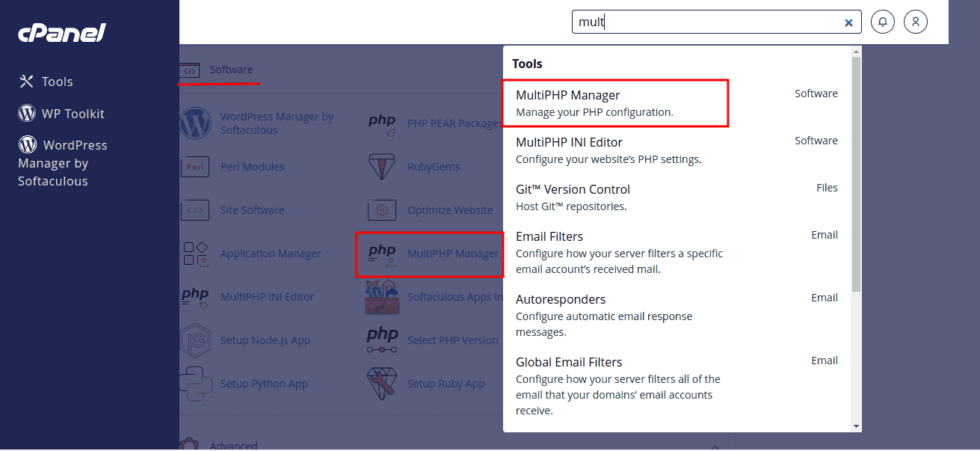This screenshot has height=451, width=980.
Task: Open the Setup Ruby App icon
Action: pos(382,384)
